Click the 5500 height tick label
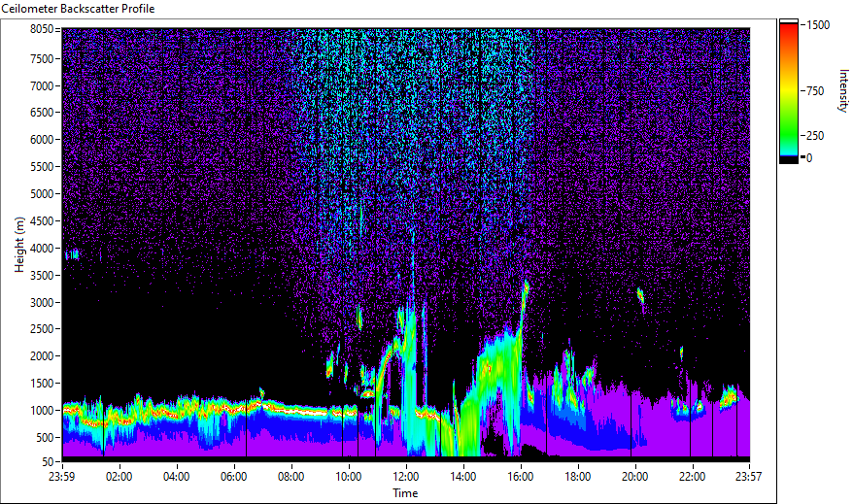Screen dimensions: 853x504 pos(42,167)
